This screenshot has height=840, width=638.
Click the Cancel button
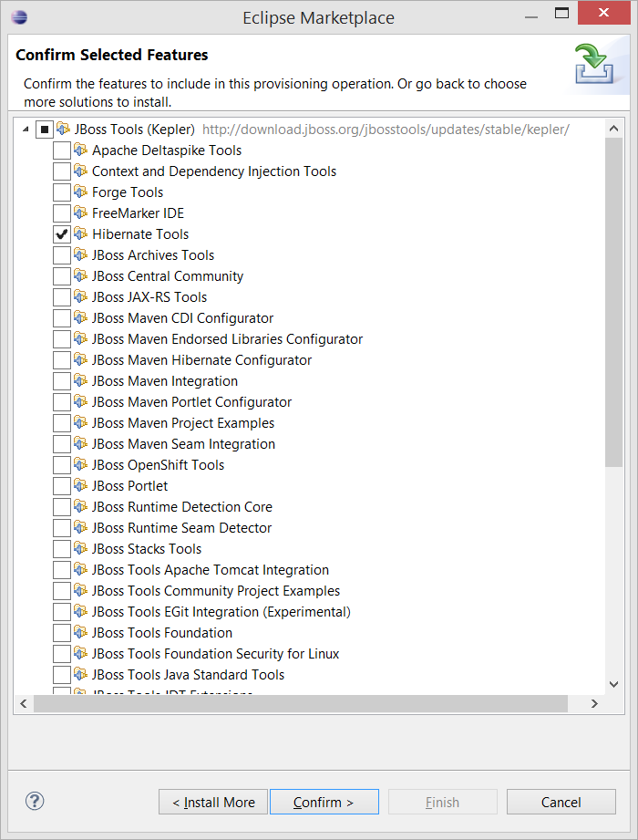(x=561, y=802)
